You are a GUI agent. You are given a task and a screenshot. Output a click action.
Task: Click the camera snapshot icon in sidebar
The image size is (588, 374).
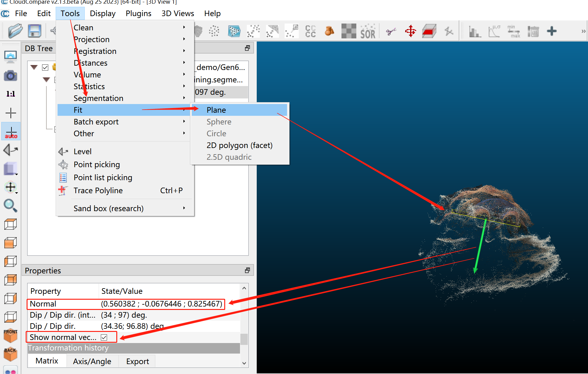click(x=11, y=76)
